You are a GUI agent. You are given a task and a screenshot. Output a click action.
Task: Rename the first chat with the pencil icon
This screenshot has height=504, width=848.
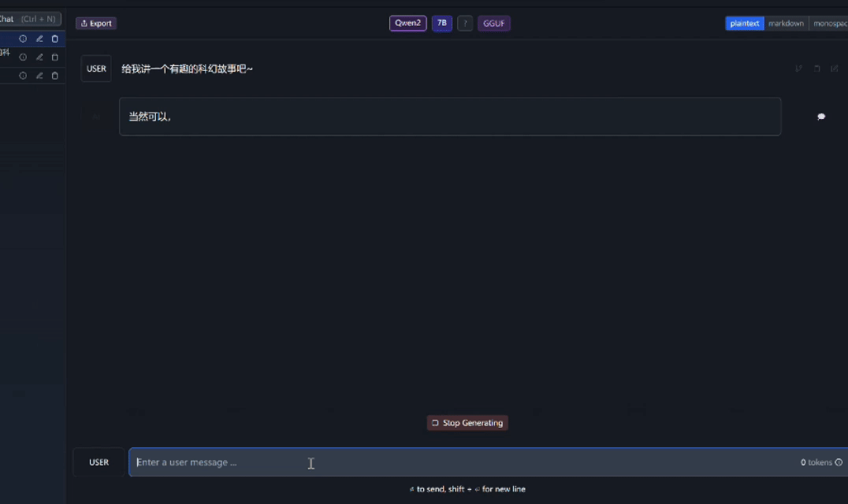pos(39,39)
